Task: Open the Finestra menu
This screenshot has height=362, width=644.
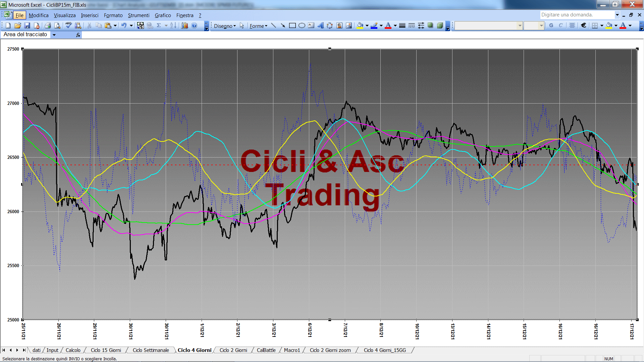Action: pyautogui.click(x=185, y=15)
